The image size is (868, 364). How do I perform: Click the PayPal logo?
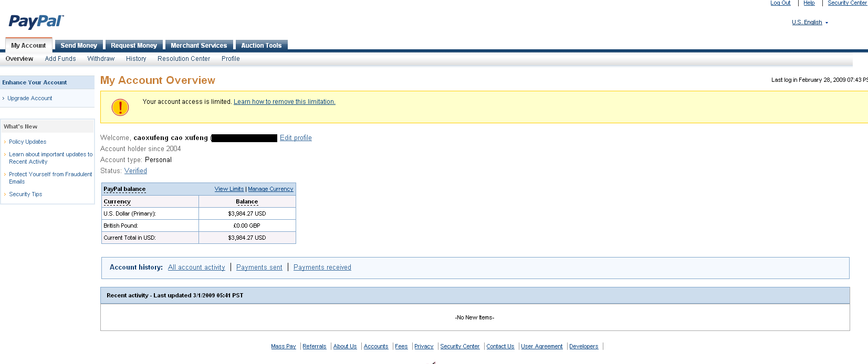click(36, 22)
